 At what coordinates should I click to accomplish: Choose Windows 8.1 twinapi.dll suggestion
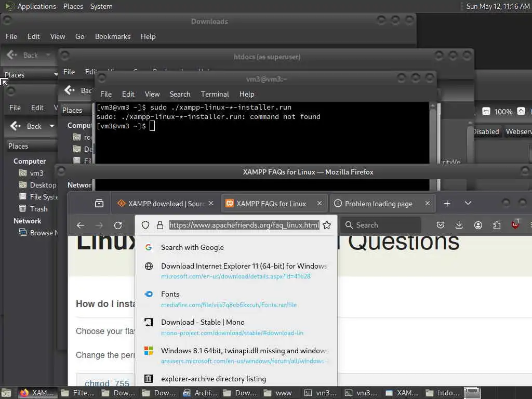tap(236, 355)
